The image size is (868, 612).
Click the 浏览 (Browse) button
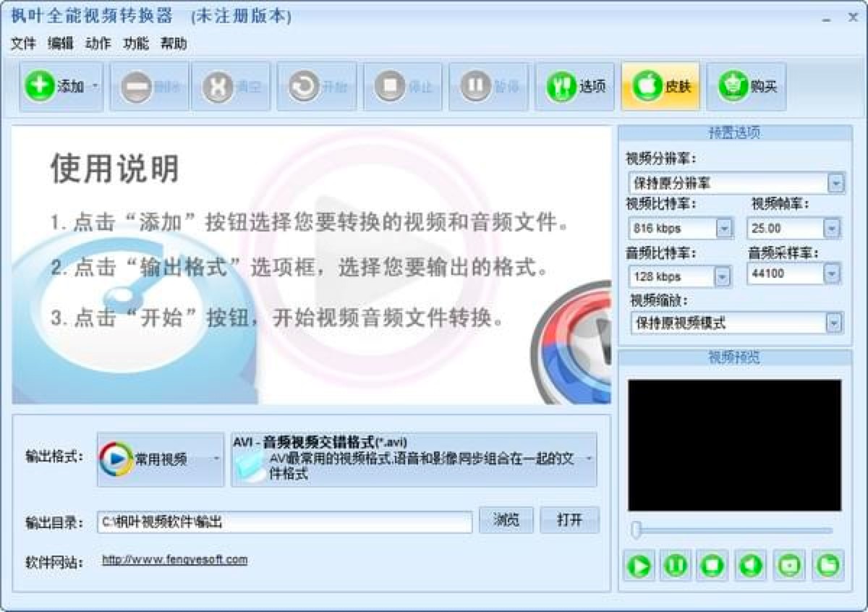coord(506,521)
